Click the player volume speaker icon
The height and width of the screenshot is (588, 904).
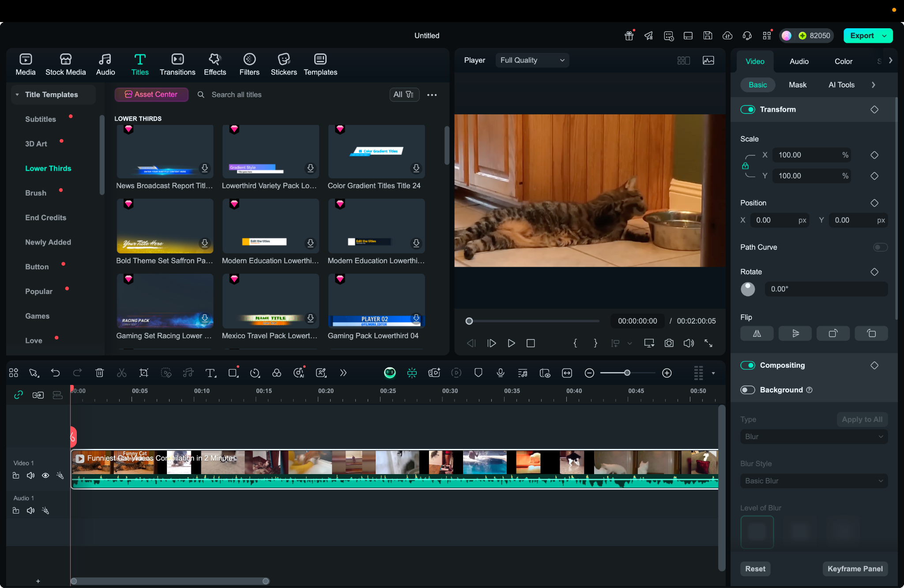coord(689,343)
